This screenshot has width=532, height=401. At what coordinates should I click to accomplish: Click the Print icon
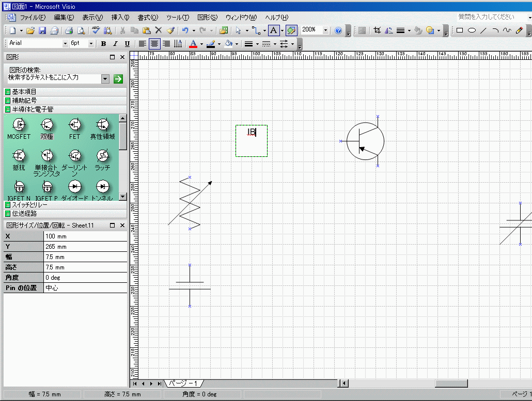[x=69, y=30]
